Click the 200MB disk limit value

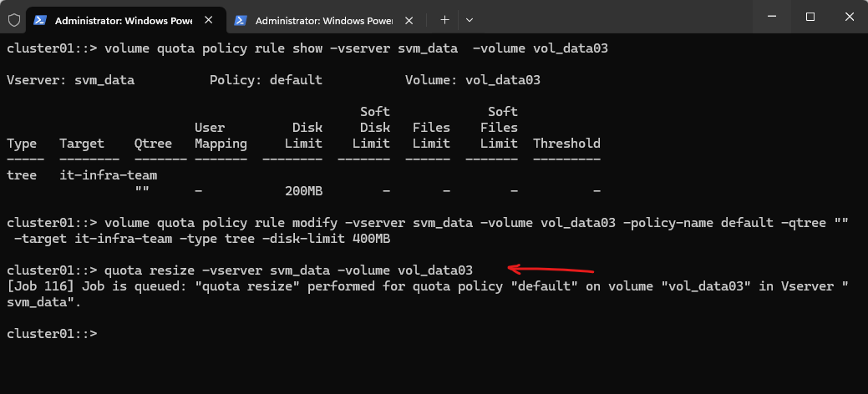pyautogui.click(x=303, y=191)
